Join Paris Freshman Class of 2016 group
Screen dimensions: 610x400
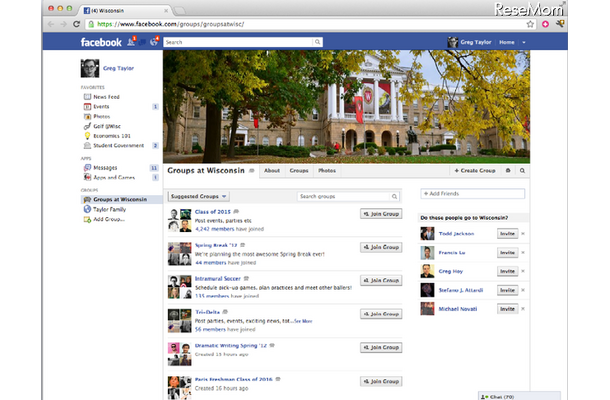click(x=381, y=381)
